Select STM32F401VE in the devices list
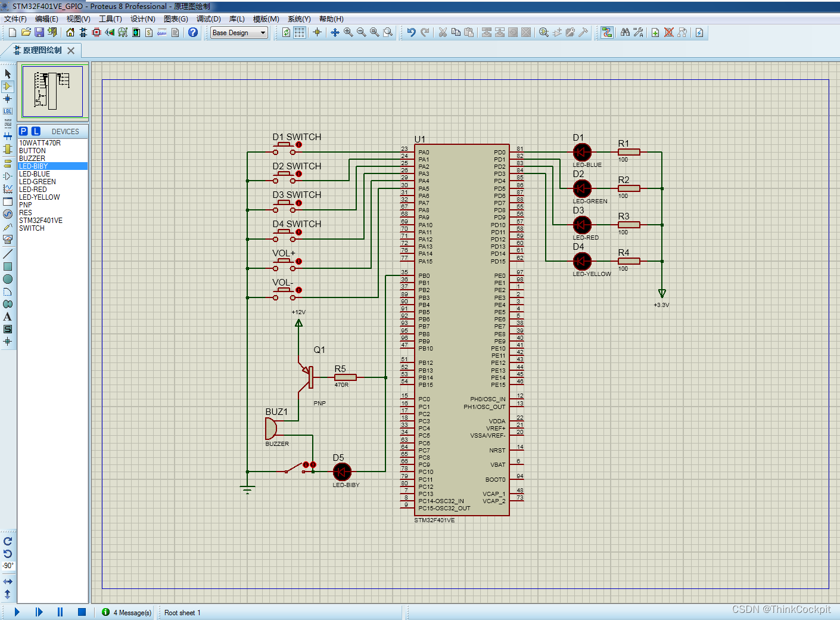The height and width of the screenshot is (620, 840). (41, 220)
